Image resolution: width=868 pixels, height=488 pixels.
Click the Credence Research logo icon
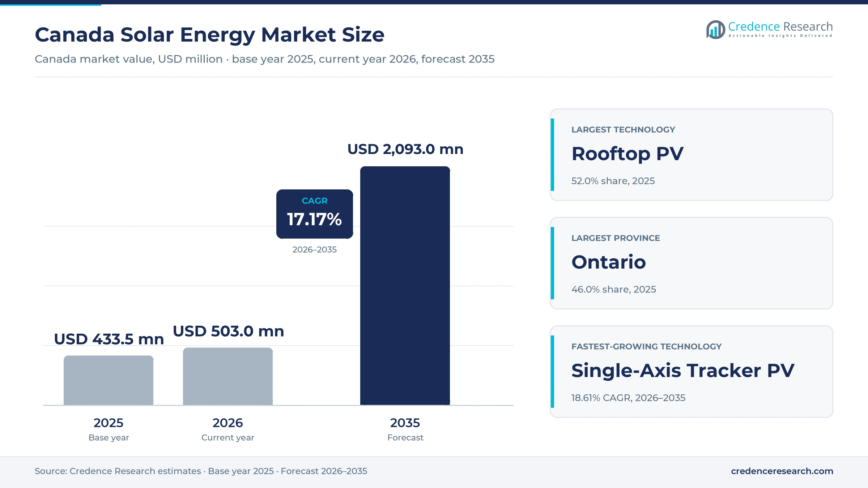(x=715, y=30)
